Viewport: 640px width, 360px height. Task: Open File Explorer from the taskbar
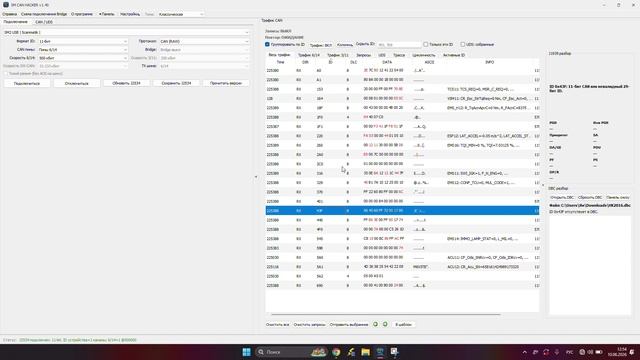pyautogui.click(x=365, y=352)
